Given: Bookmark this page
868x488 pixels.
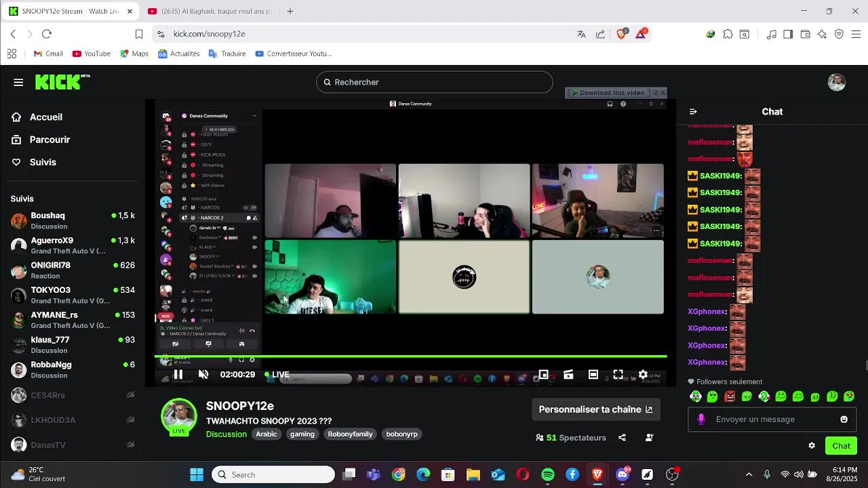Looking at the screenshot, I should [139, 34].
